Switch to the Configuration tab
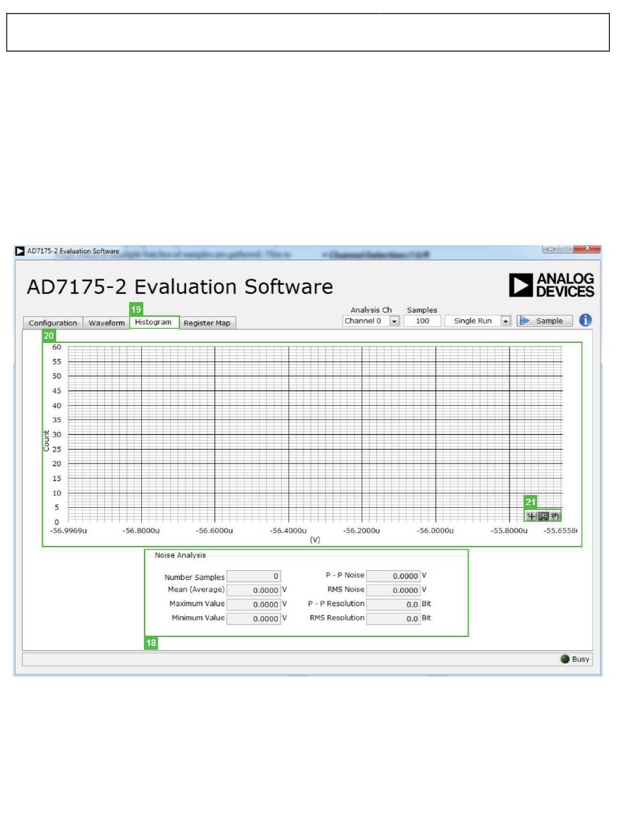Viewport: 636px width, 840px height. point(53,323)
